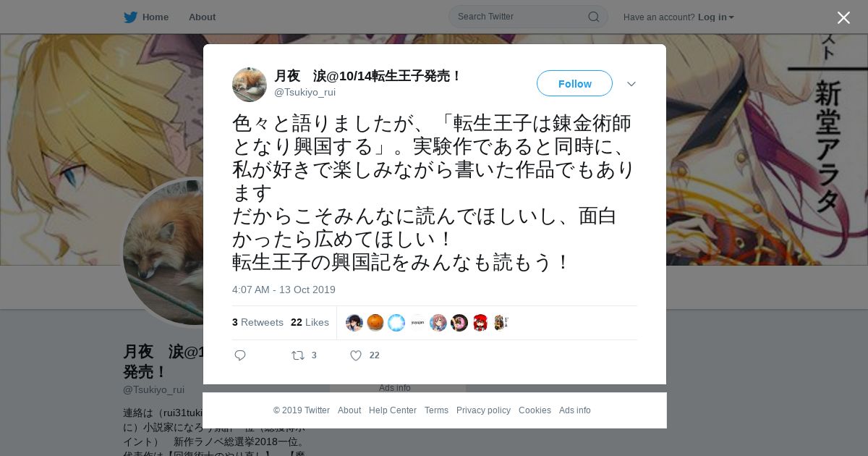The width and height of the screenshot is (868, 456).
Task: Close the tweet overlay with X
Action: pos(843,17)
